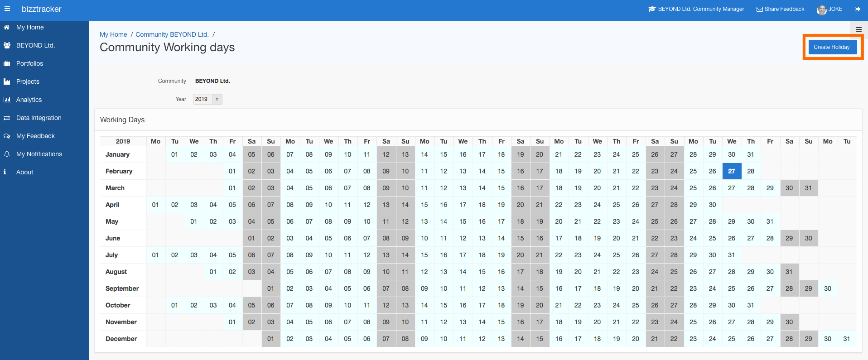Click the 2019 table header cell

123,141
